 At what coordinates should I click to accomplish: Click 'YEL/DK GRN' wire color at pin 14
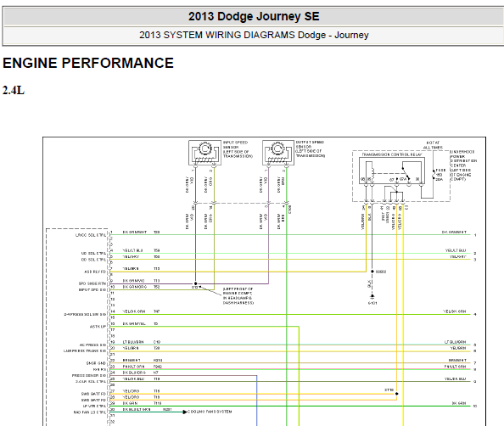pos(134,311)
